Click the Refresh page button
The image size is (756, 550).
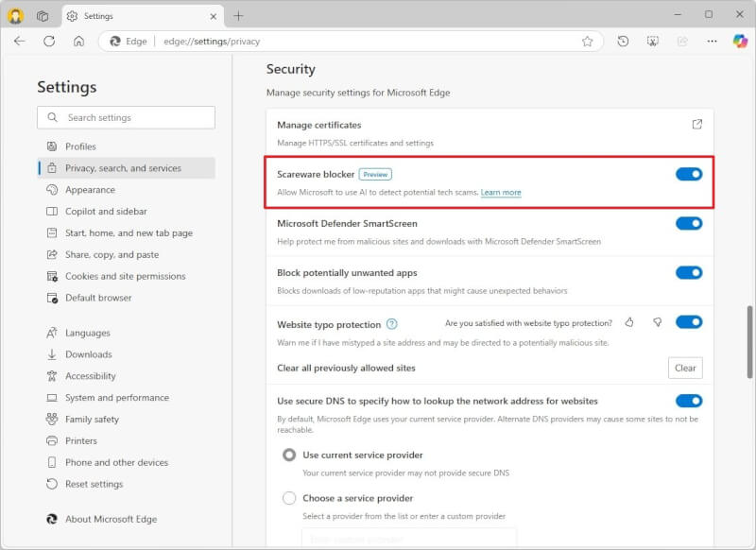(49, 41)
